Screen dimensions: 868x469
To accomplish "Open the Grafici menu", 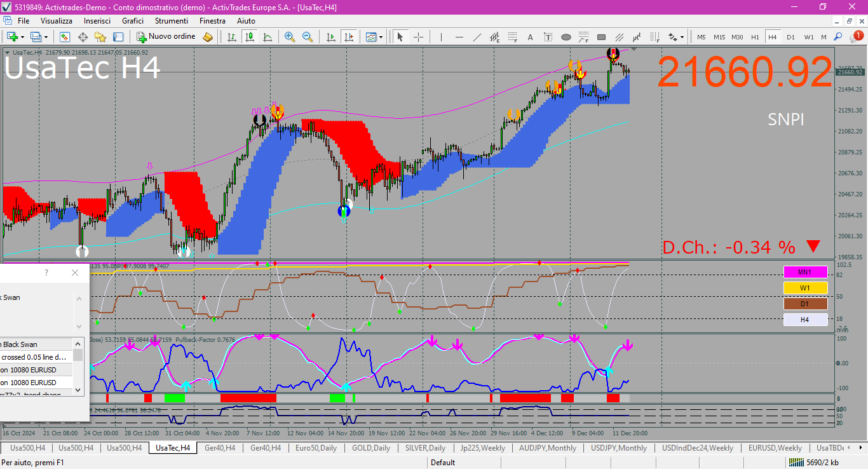I will point(133,20).
